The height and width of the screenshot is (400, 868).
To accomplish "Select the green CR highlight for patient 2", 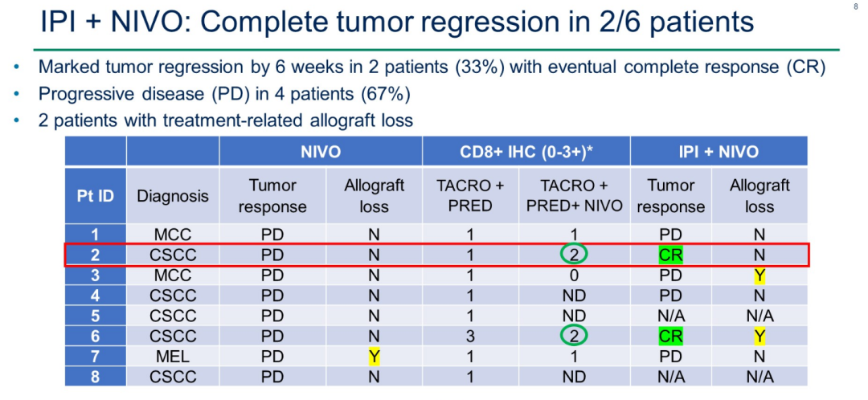I will coord(670,255).
